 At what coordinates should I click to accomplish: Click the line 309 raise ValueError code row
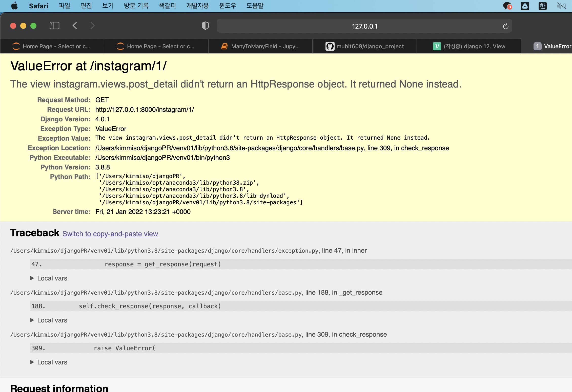(x=301, y=348)
